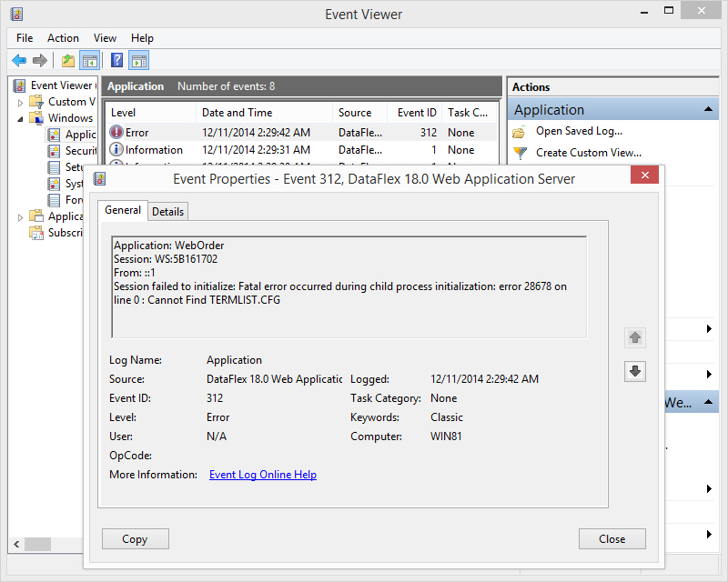Sort events by the Level column header
Image resolution: width=728 pixels, height=582 pixels.
(x=151, y=113)
